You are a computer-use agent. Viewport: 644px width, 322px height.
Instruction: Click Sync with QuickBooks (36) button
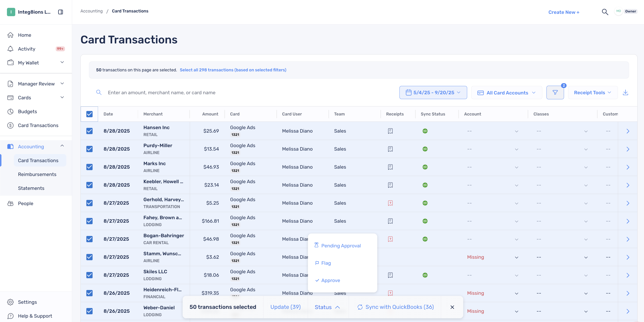coord(395,307)
